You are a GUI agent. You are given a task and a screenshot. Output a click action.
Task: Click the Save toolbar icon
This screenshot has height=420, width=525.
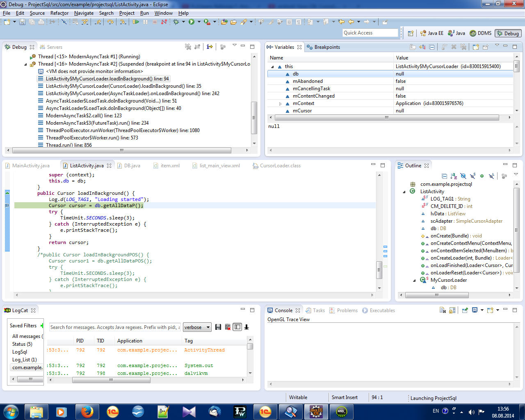click(22, 22)
